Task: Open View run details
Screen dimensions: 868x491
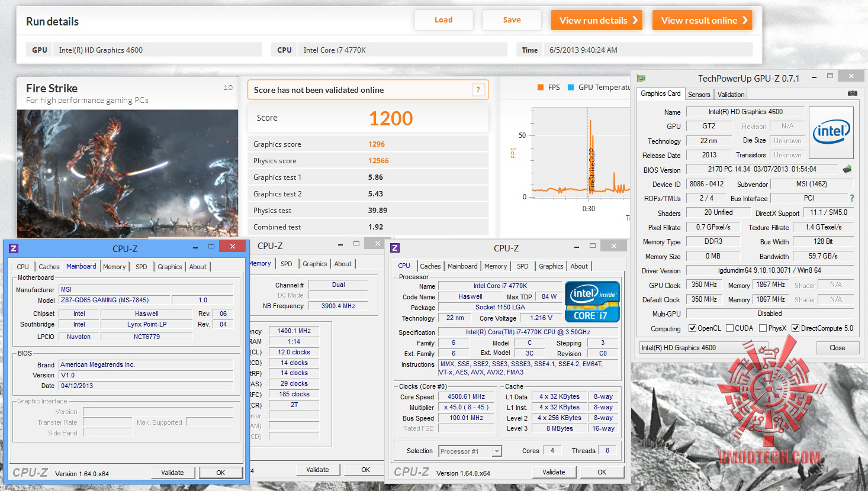Action: coord(596,20)
